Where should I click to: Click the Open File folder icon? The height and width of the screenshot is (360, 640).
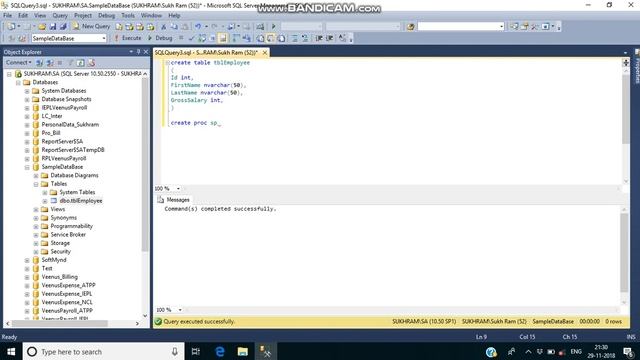(42, 27)
